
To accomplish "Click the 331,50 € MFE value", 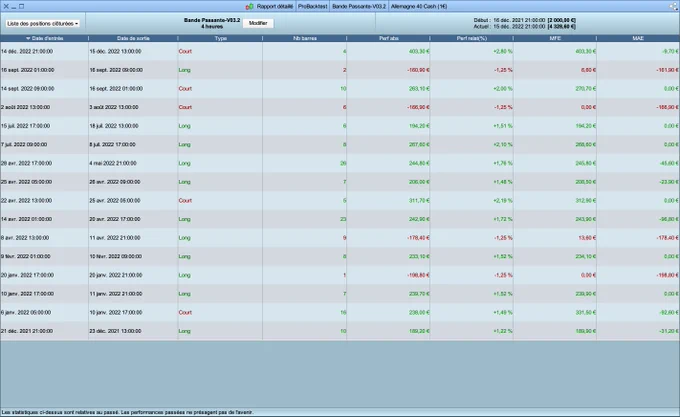I will [585, 313].
